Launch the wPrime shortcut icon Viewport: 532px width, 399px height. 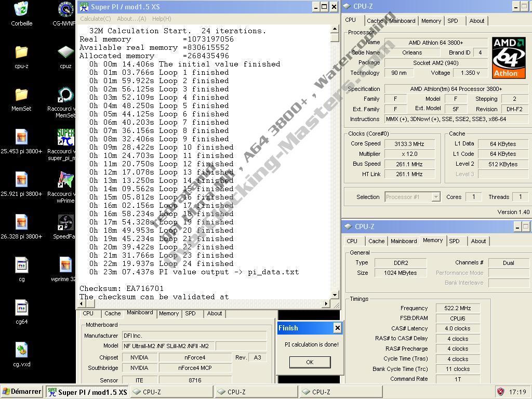pyautogui.click(x=65, y=180)
